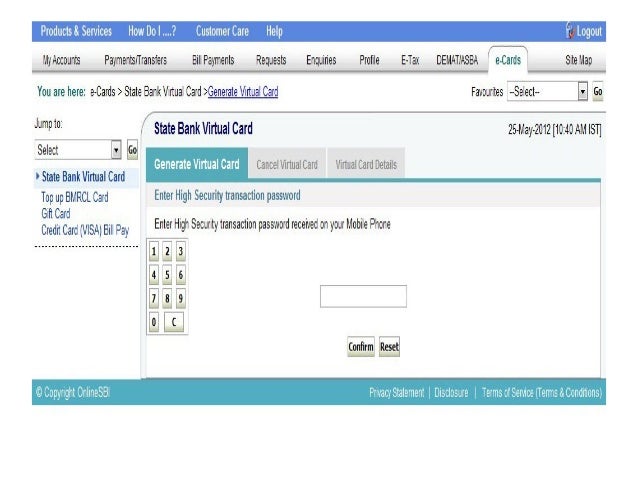Open the Enquiries tab
Viewport: 638px width, 479px height.
pos(321,60)
